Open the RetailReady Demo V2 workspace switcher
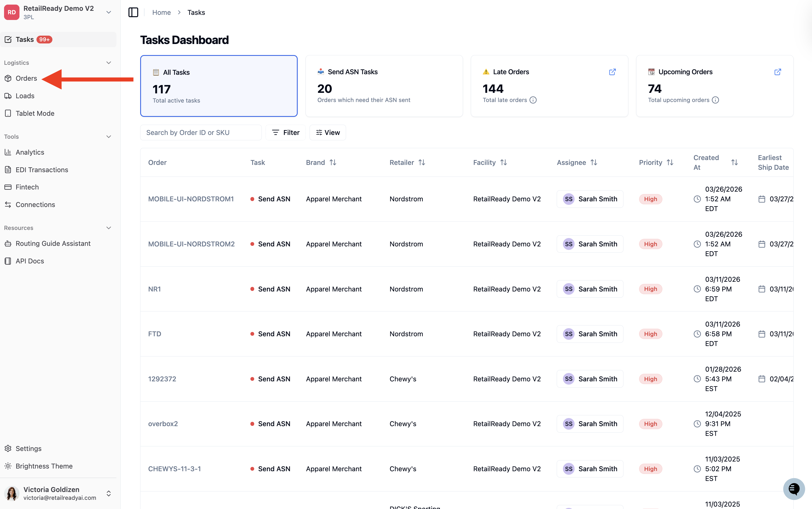812x509 pixels. pos(109,12)
